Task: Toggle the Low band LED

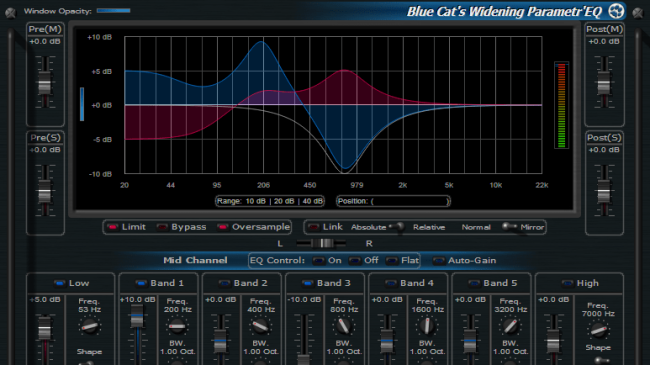Action: tap(59, 283)
